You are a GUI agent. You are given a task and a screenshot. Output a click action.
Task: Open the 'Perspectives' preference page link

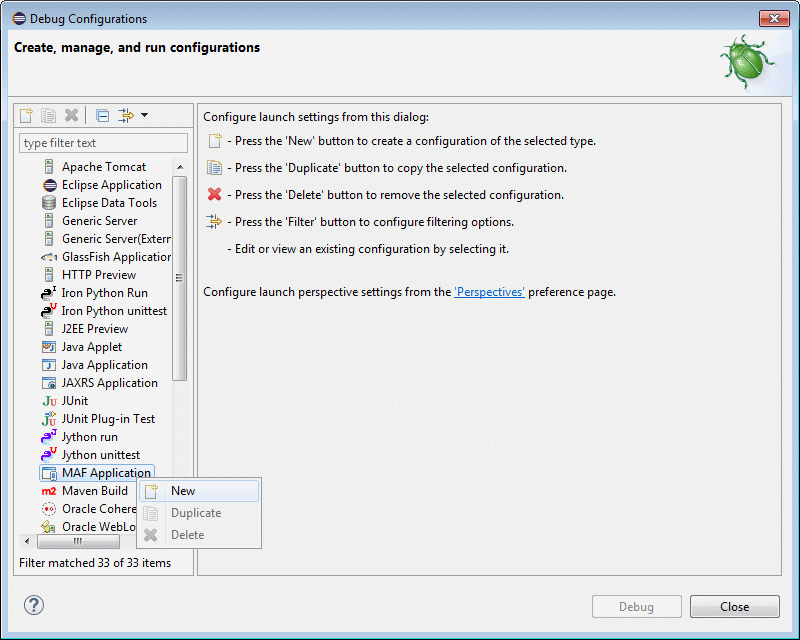tap(489, 292)
